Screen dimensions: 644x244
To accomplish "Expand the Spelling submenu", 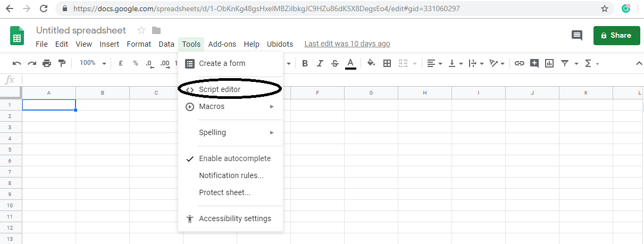I will pos(230,132).
